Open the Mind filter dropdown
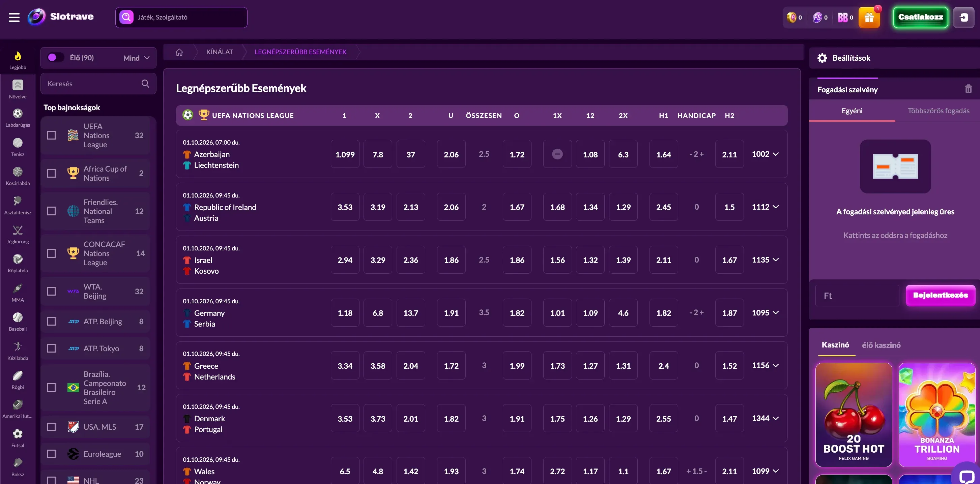980x484 pixels. point(136,58)
